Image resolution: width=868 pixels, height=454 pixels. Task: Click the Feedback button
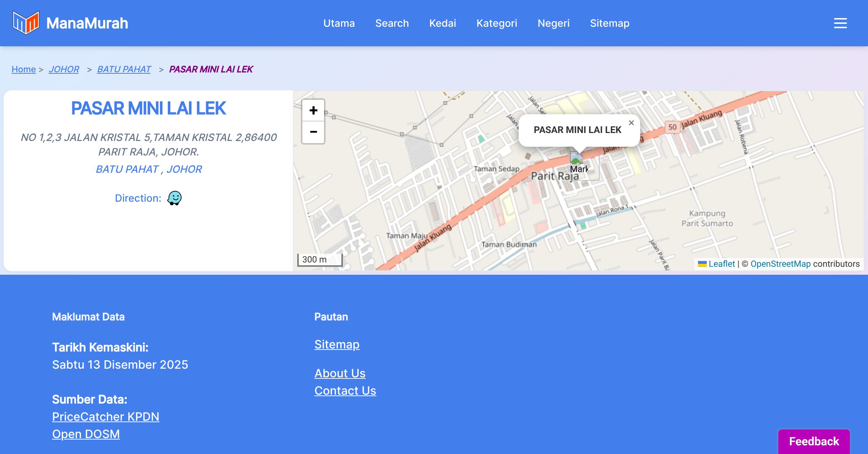tap(814, 441)
